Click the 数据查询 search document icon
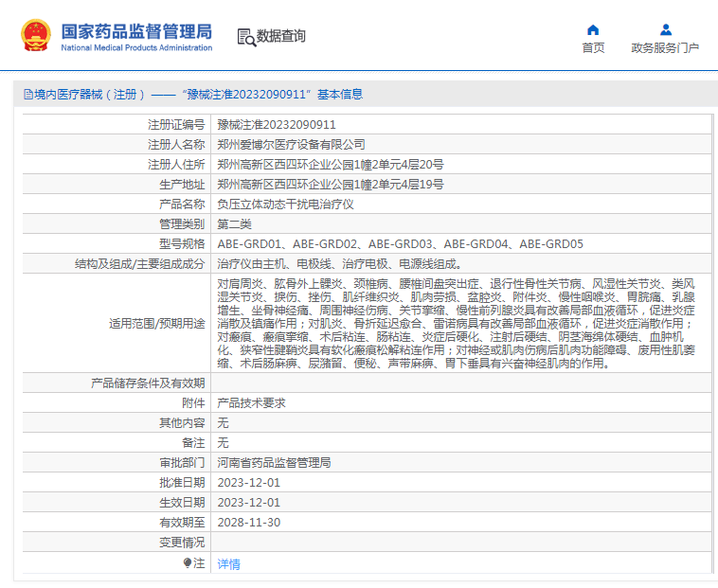The height and width of the screenshot is (588, 718). tap(246, 38)
